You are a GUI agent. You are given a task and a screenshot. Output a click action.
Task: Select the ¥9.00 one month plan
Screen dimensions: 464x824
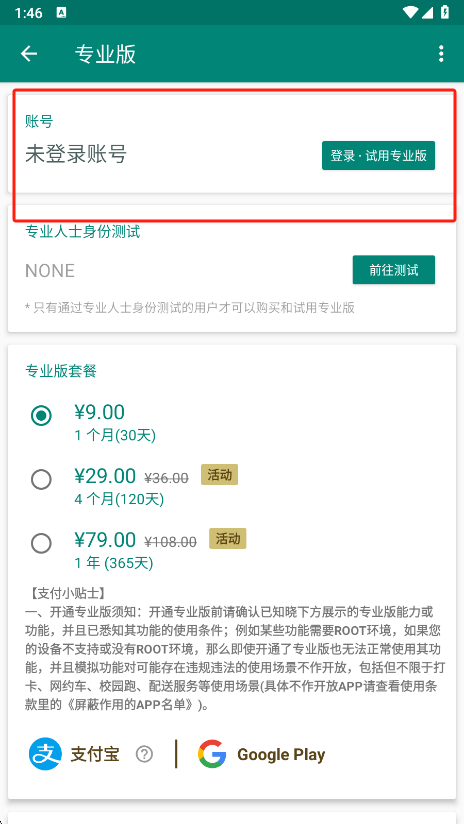tap(41, 416)
